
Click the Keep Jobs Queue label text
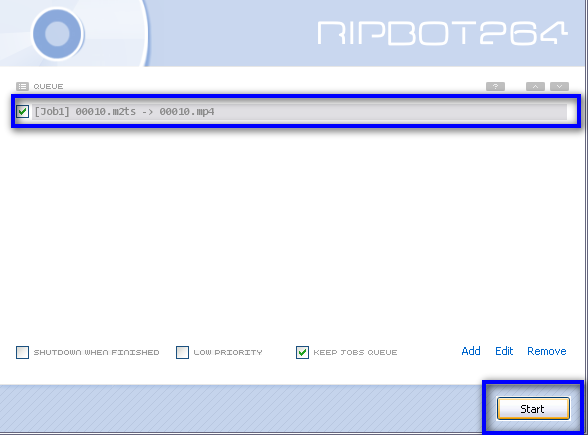point(355,352)
